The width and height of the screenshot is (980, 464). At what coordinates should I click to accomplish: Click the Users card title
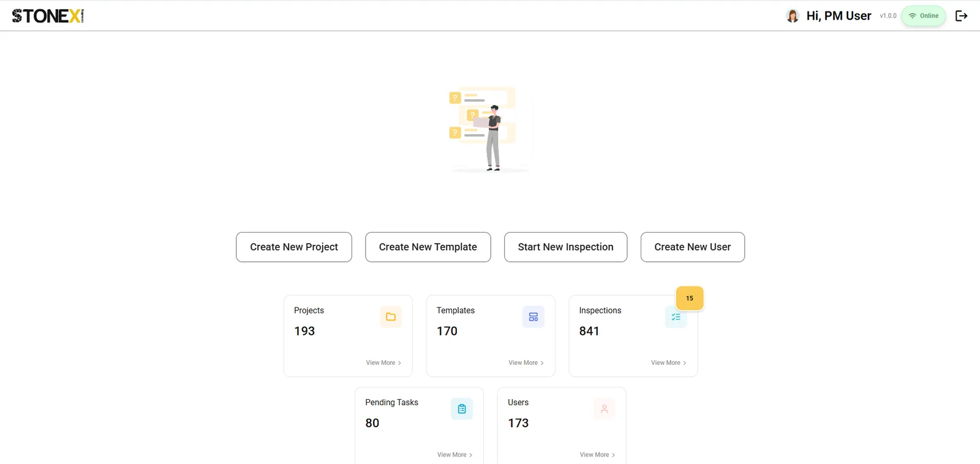point(518,402)
